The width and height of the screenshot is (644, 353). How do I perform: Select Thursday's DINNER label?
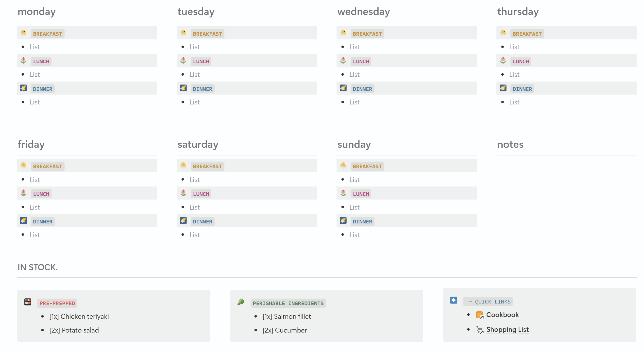click(x=522, y=89)
